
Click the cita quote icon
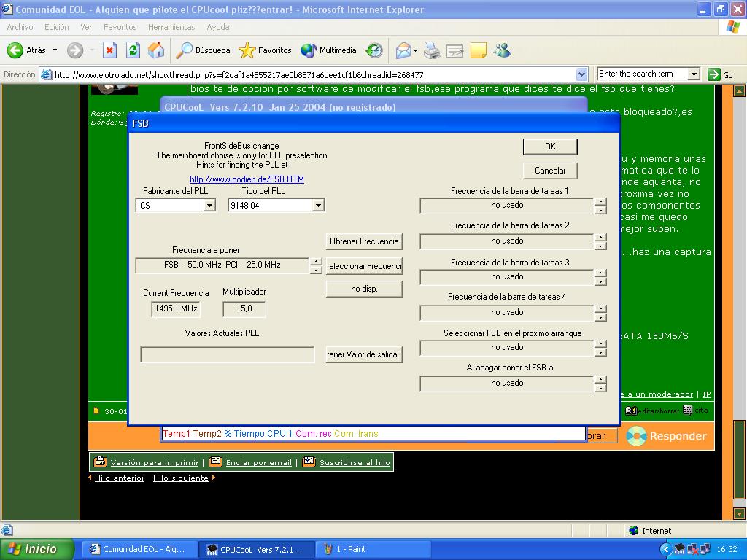687,411
